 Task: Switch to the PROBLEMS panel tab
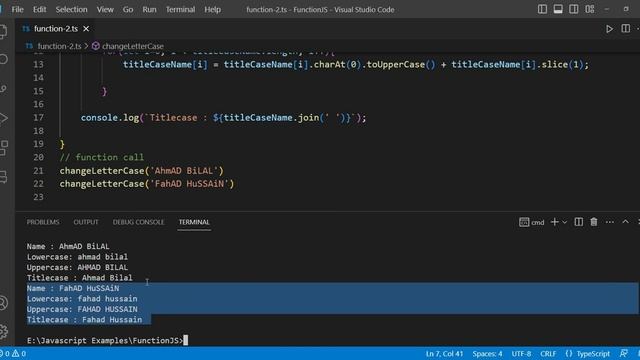43,222
